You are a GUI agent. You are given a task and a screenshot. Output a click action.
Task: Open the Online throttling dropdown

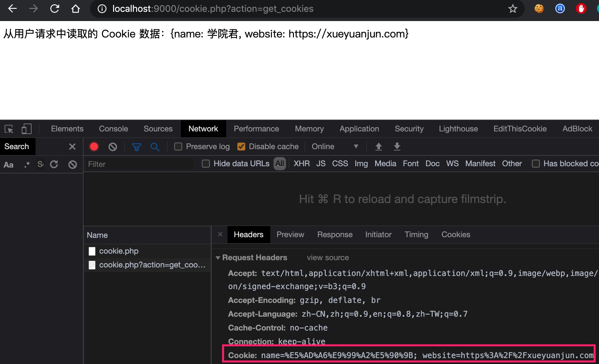pos(335,147)
